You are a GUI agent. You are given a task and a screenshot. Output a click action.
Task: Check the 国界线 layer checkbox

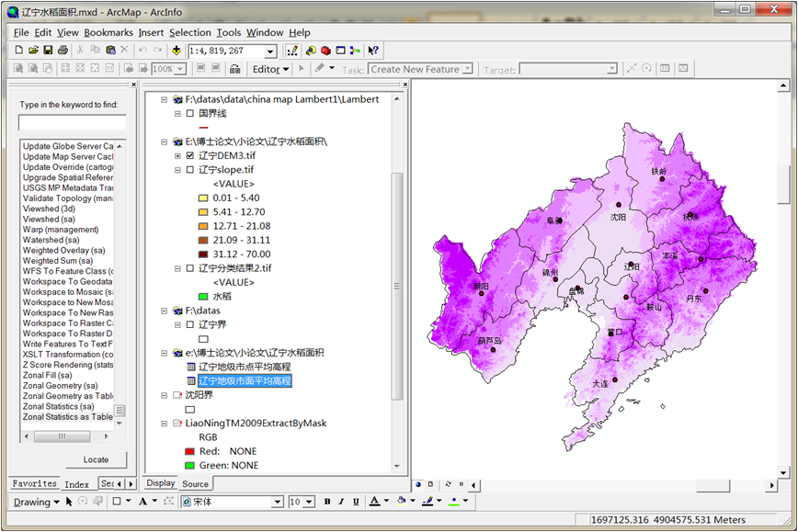(190, 114)
